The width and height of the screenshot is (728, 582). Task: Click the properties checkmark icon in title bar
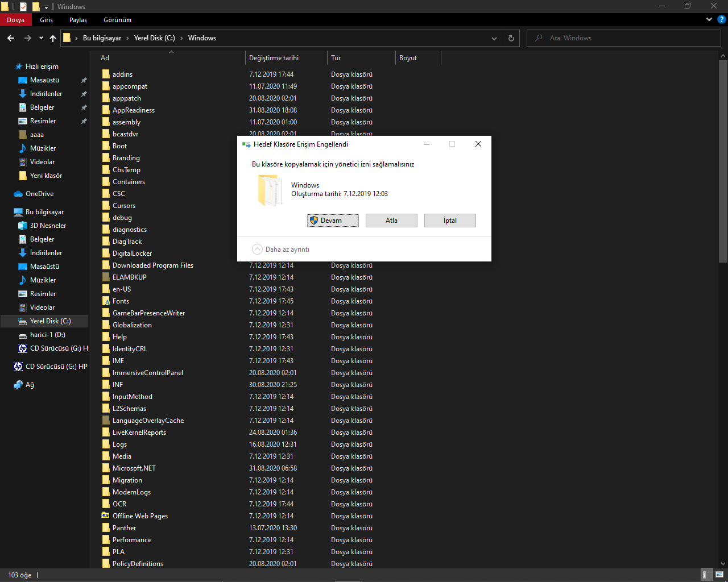pyautogui.click(x=23, y=7)
